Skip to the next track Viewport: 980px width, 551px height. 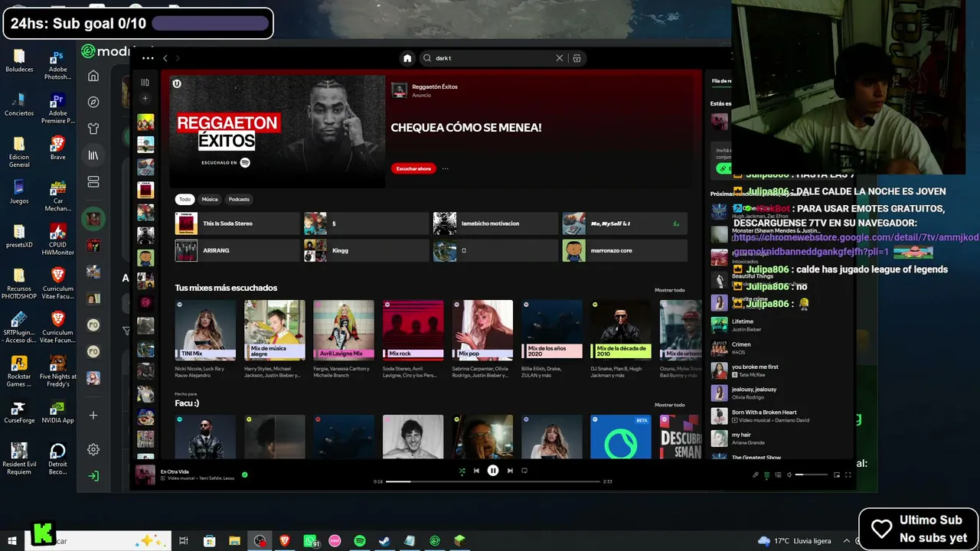[510, 471]
